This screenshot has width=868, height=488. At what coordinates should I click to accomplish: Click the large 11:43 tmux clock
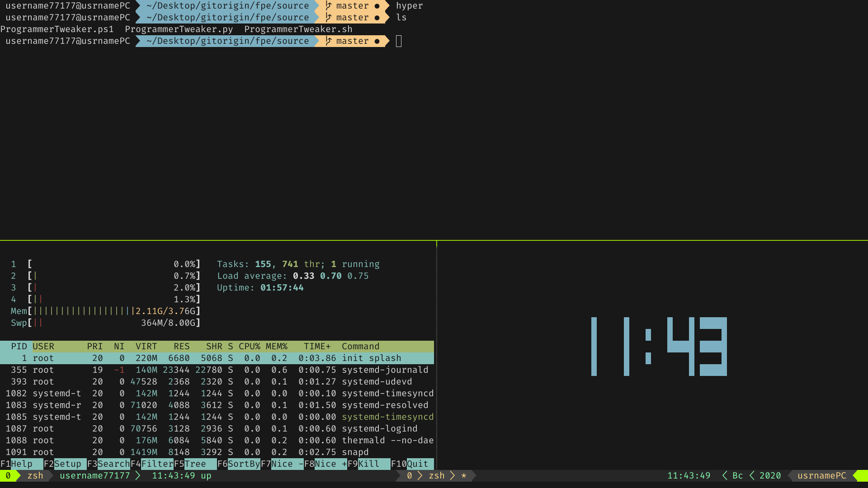click(659, 347)
